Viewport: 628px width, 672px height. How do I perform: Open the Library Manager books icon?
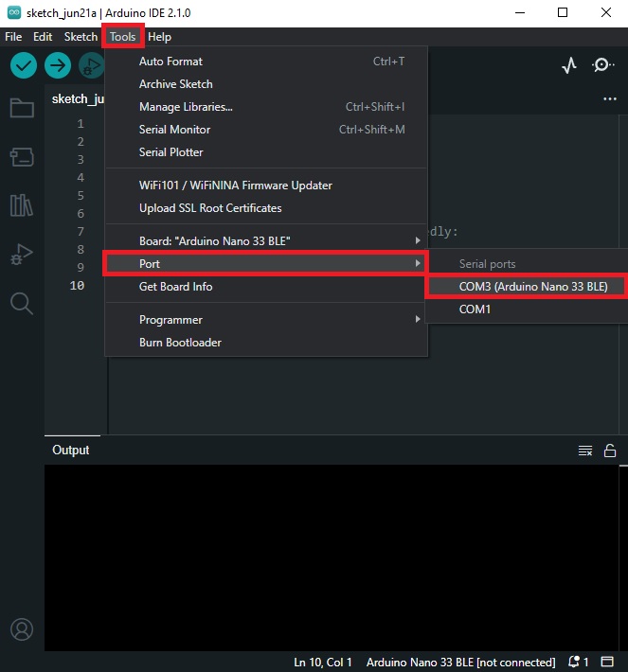pyautogui.click(x=22, y=204)
